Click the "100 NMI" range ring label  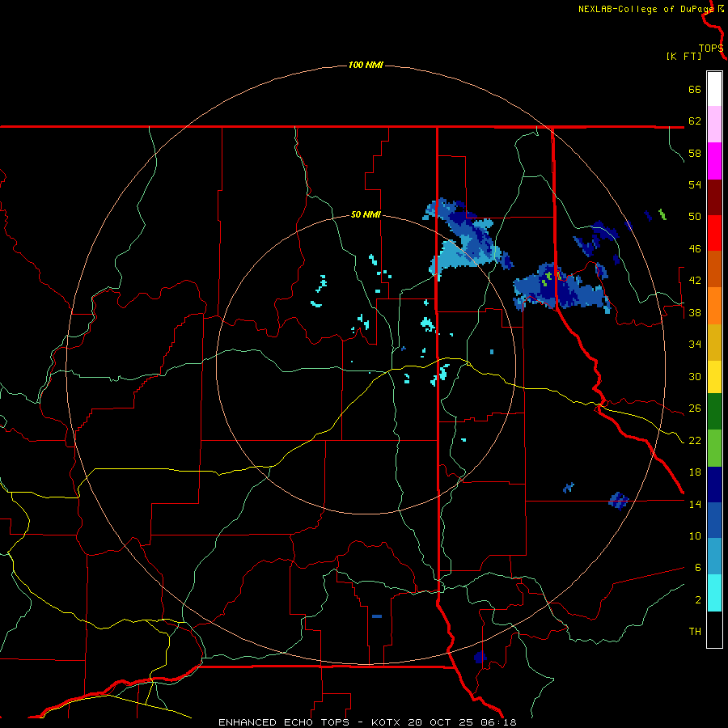[366, 65]
